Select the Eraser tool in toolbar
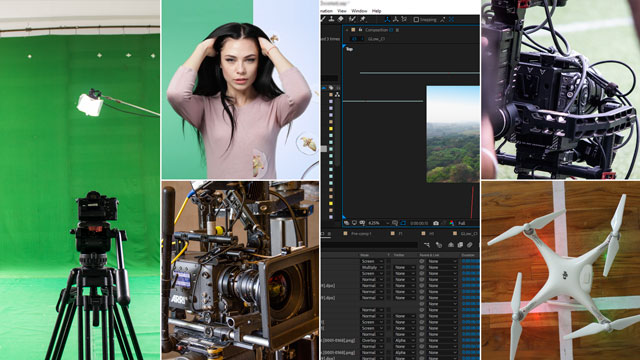The image size is (640, 360). point(340,19)
